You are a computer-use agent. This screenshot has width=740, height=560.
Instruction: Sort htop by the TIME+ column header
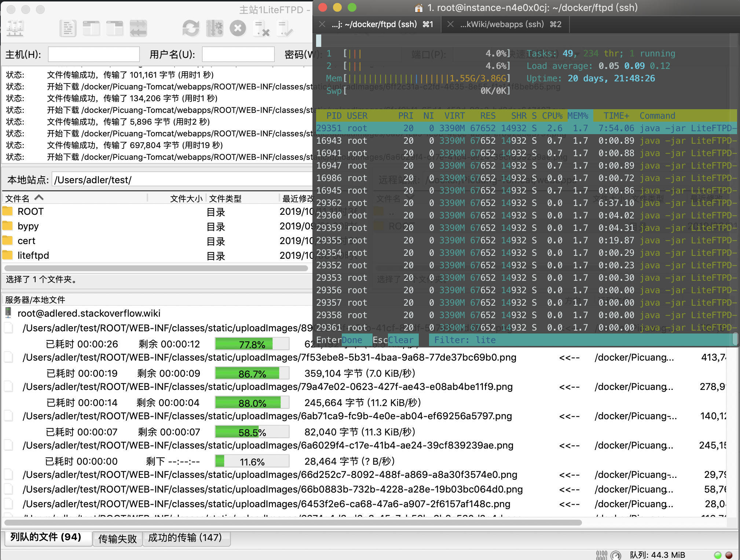point(616,116)
